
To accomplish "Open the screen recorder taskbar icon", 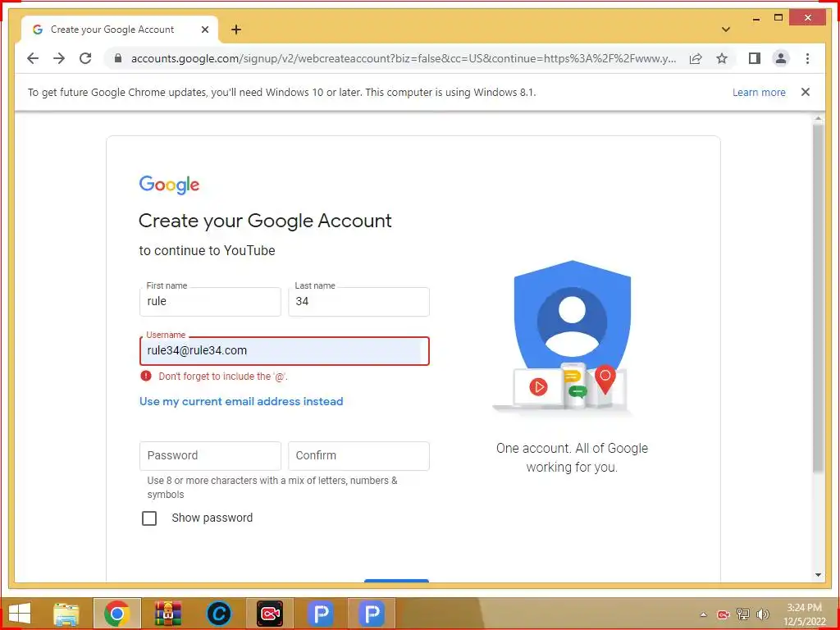I will pos(270,614).
